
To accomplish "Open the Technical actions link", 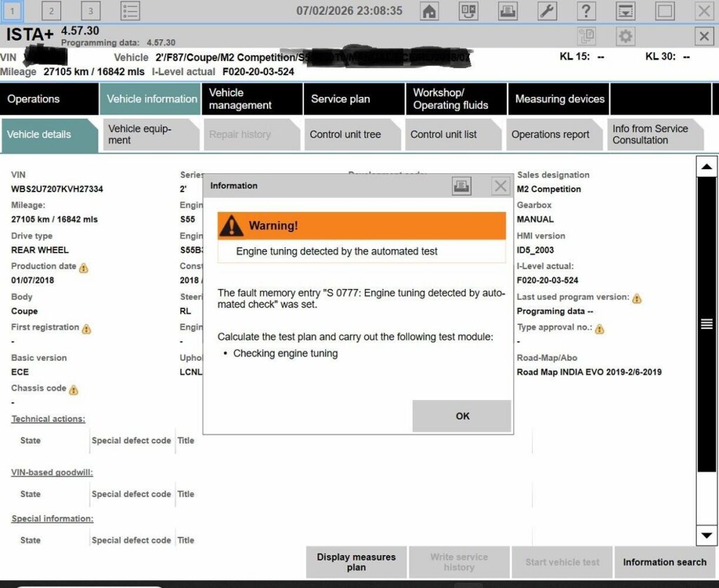I will [48, 419].
